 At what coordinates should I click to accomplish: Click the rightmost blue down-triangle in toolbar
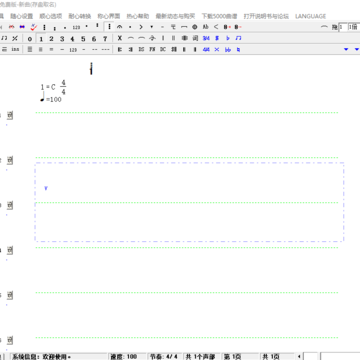357,49
